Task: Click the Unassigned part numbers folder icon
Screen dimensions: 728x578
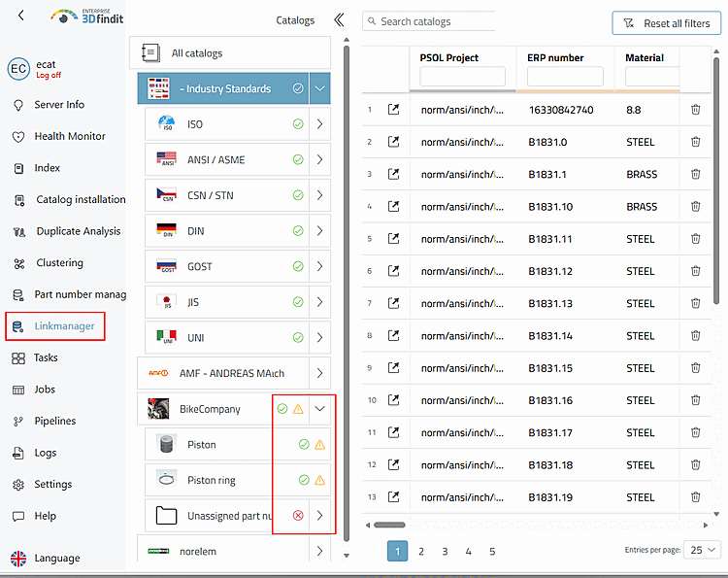Action: 166,515
